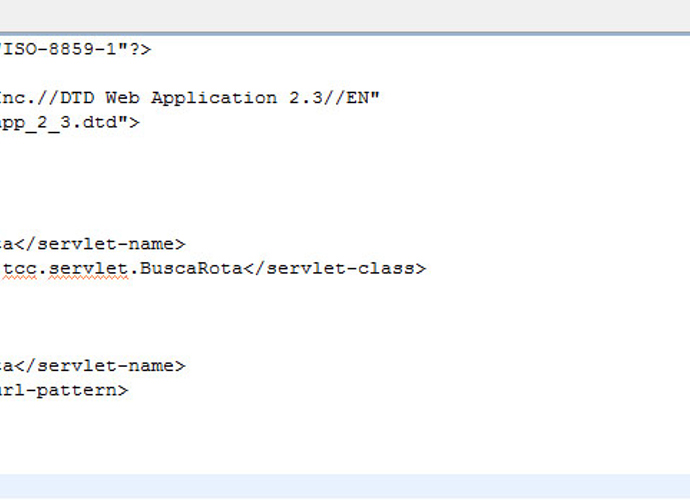Click the word Web in DOCTYPE line
This screenshot has height=500, width=690.
[x=123, y=98]
